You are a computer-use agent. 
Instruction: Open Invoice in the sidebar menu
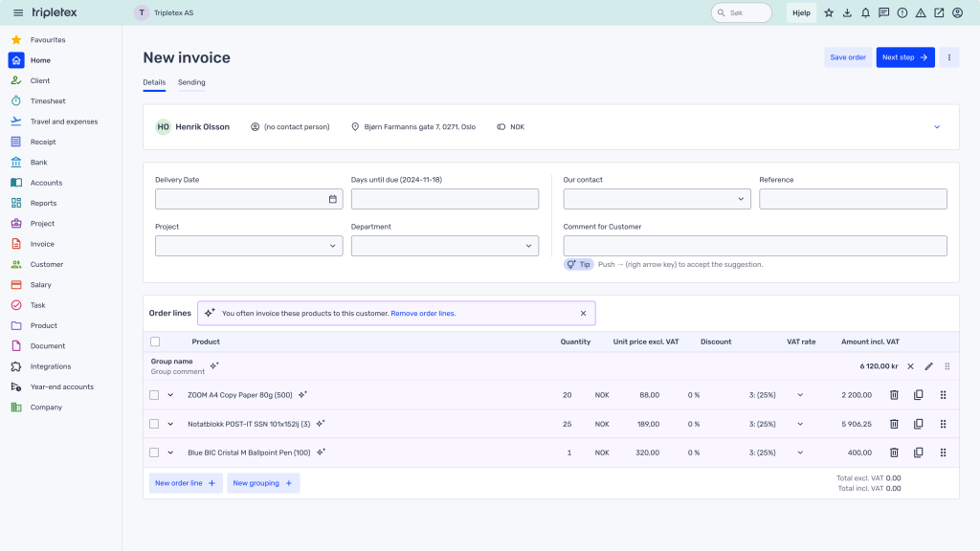pyautogui.click(x=42, y=244)
